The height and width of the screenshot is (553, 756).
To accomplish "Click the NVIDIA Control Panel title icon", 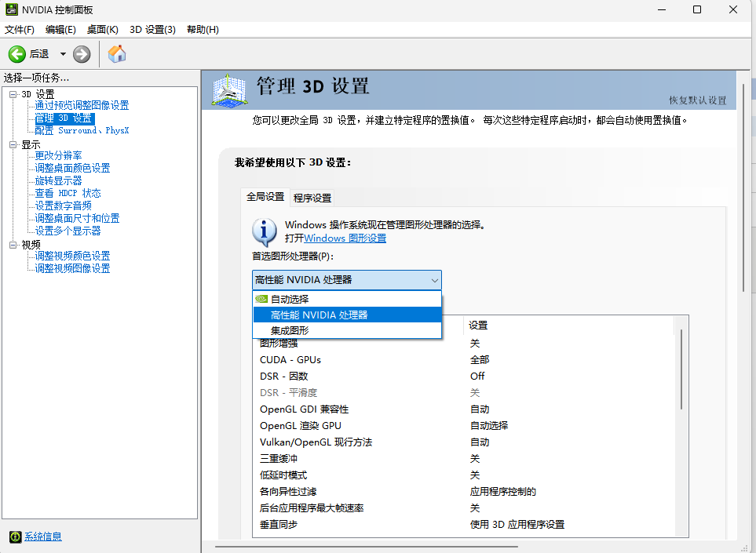I will (12, 9).
